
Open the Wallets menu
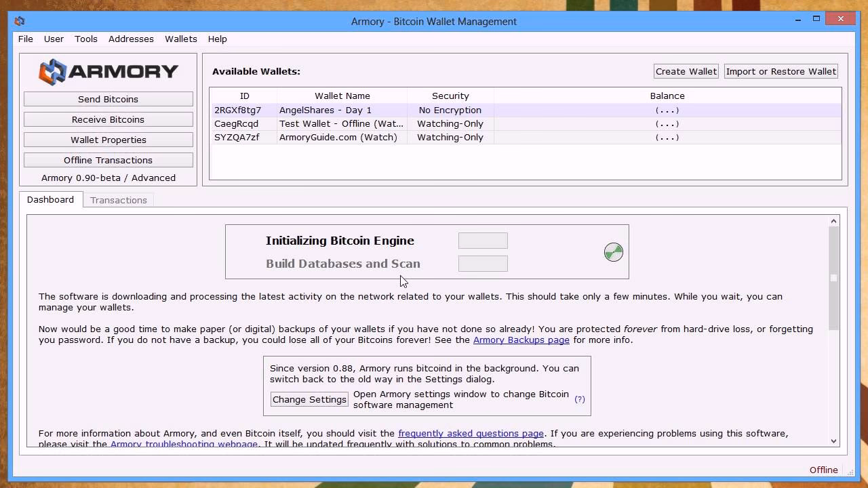180,39
